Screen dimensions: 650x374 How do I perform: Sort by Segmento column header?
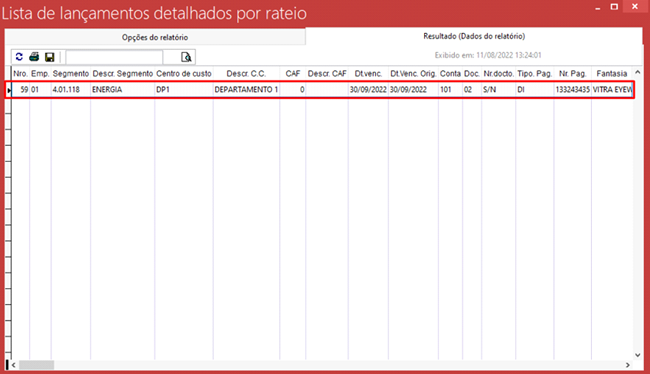coord(70,74)
